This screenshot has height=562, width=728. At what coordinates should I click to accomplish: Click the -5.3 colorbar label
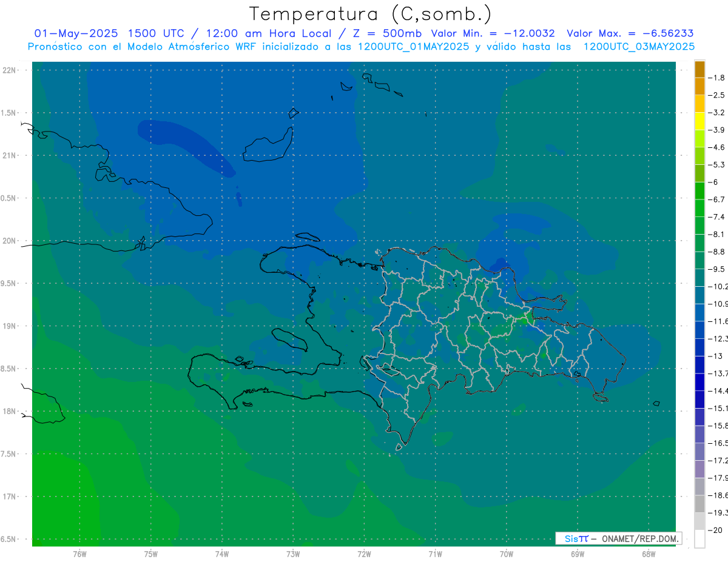(717, 164)
